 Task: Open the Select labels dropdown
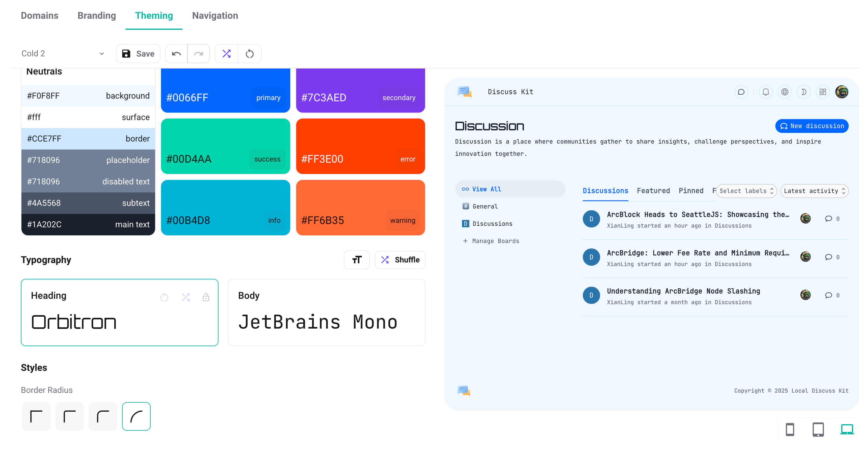[746, 191]
